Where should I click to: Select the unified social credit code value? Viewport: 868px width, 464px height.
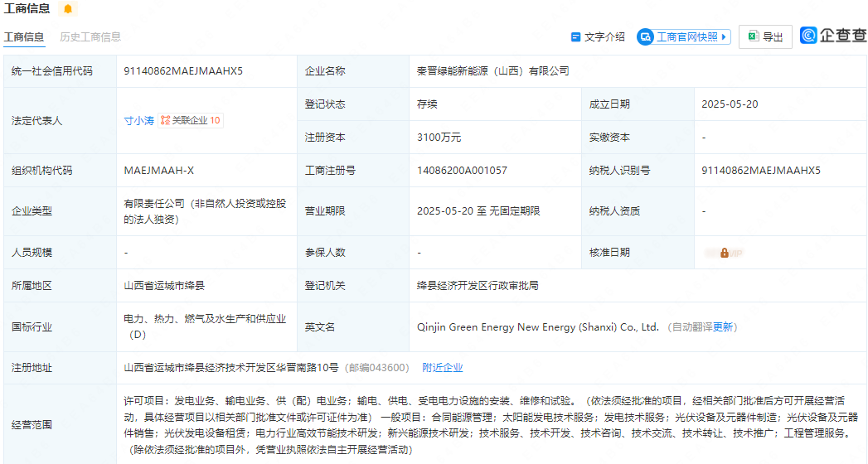pos(183,71)
